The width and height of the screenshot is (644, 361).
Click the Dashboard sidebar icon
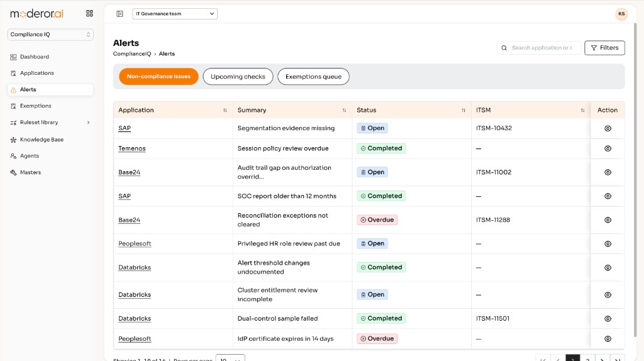point(13,57)
